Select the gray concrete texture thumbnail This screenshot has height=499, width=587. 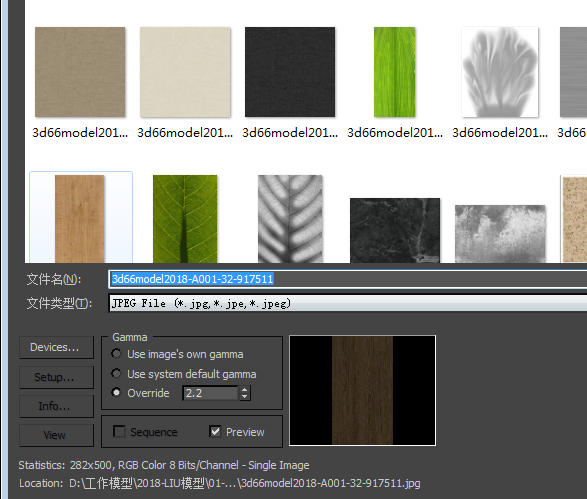click(x=500, y=234)
